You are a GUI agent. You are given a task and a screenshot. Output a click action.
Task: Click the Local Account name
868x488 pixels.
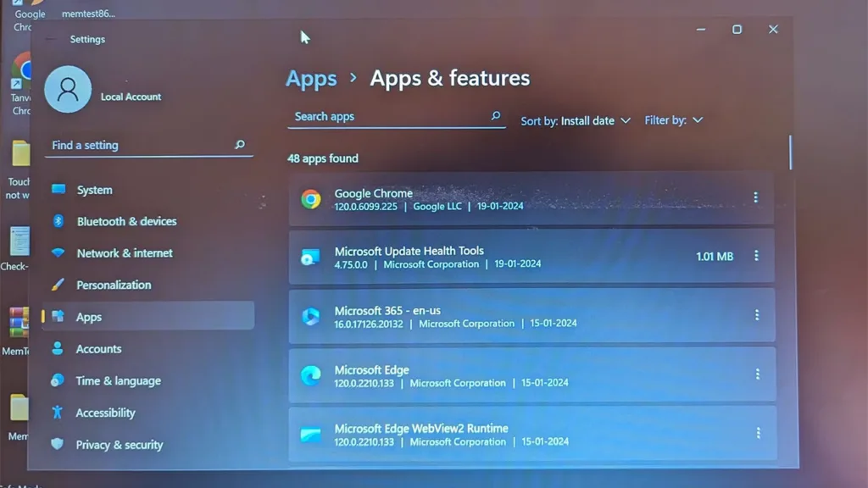[131, 97]
